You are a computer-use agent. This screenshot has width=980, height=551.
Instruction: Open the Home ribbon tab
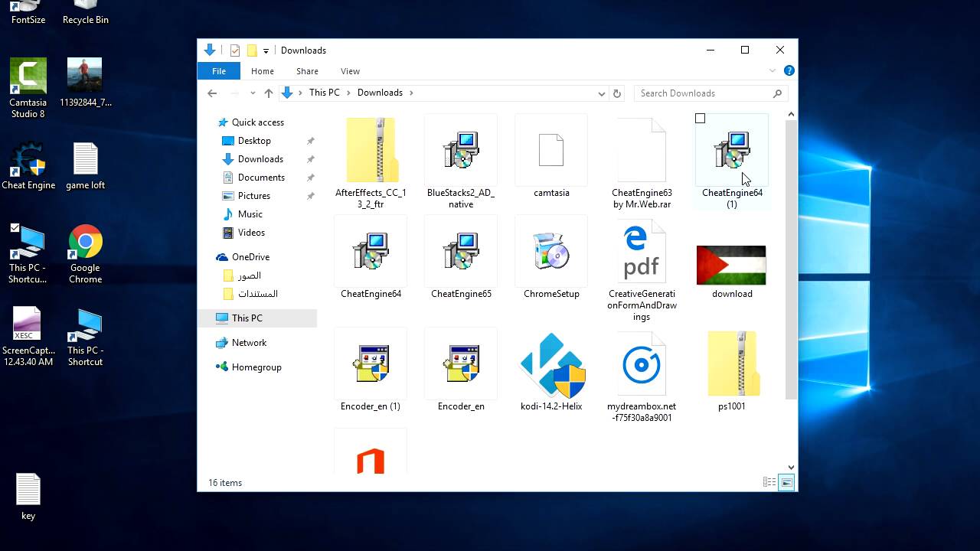click(262, 71)
